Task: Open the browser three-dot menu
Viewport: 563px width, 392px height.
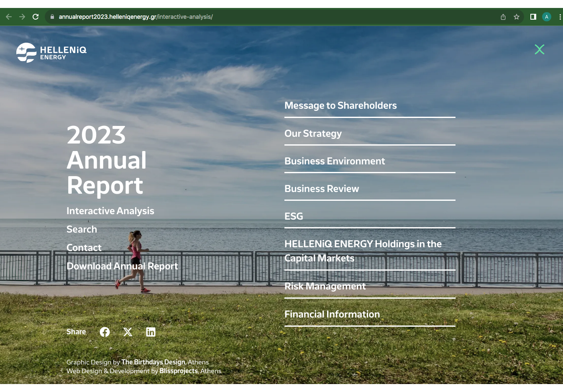Action: tap(560, 17)
